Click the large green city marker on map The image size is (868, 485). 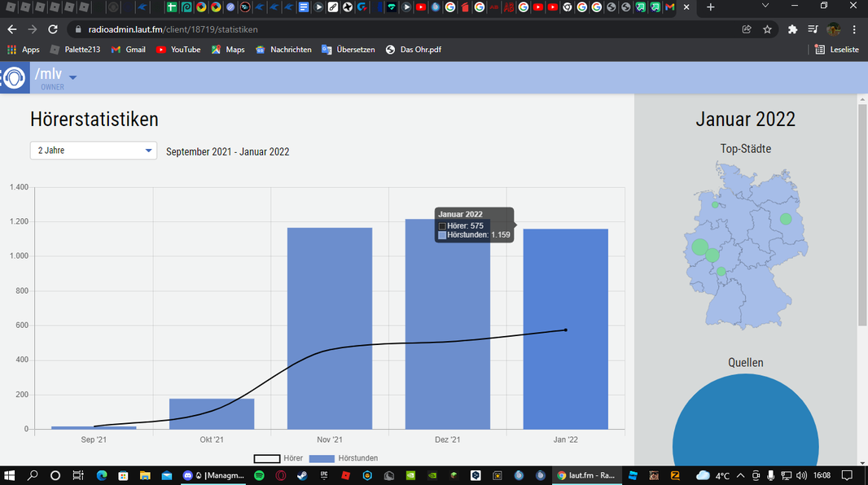click(699, 247)
